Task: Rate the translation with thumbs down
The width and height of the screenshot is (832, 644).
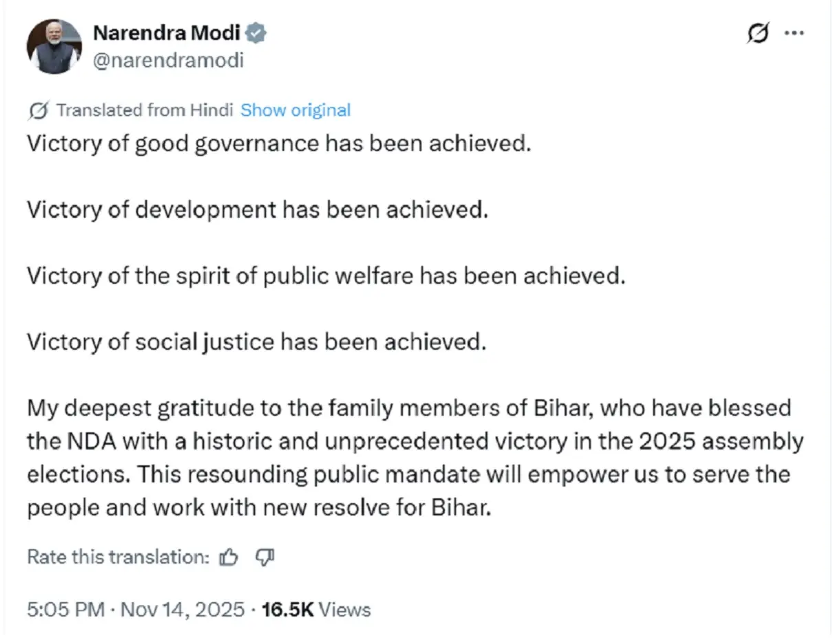Action: [x=265, y=557]
